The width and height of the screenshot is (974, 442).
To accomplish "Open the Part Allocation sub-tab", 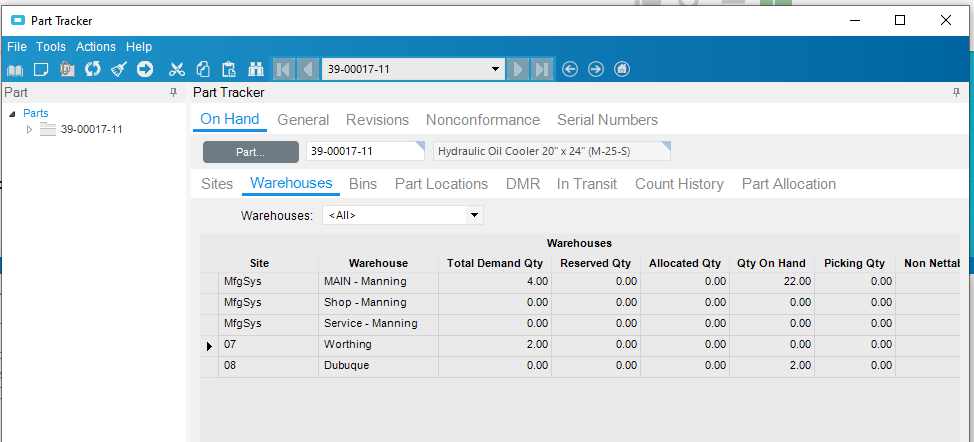I will tap(789, 184).
